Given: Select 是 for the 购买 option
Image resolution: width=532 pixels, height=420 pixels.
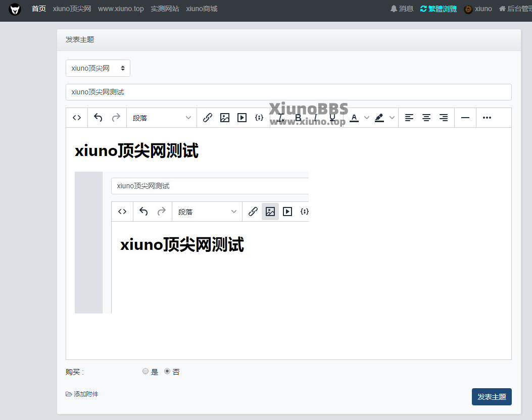Looking at the screenshot, I should coord(146,371).
